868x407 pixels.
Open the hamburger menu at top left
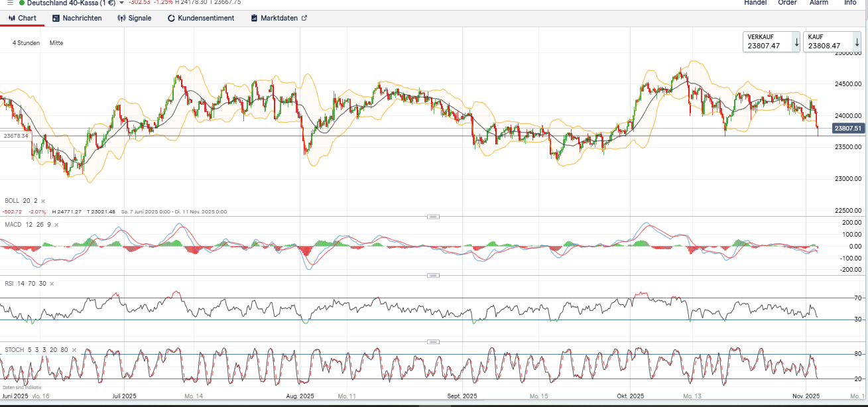pyautogui.click(x=9, y=3)
